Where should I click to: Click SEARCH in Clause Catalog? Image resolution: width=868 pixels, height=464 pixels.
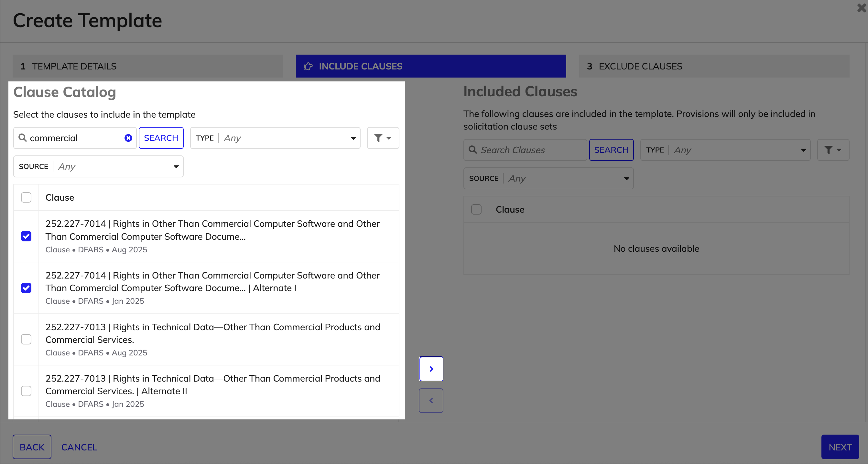(161, 138)
